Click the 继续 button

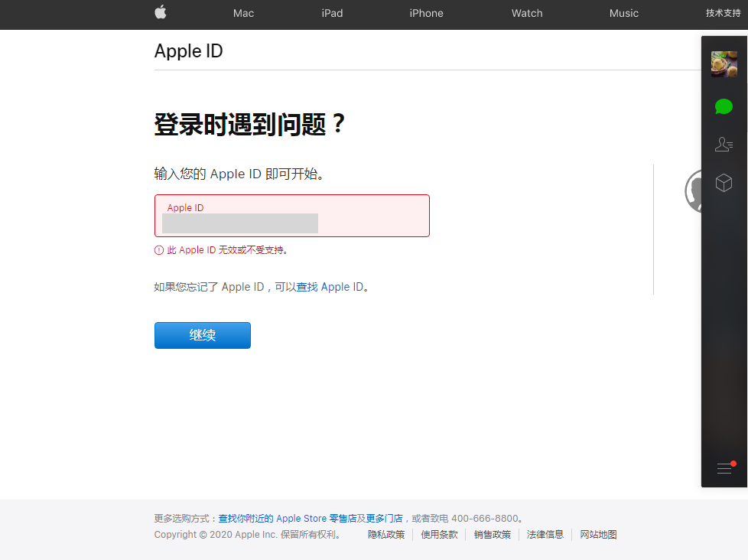[x=202, y=335]
